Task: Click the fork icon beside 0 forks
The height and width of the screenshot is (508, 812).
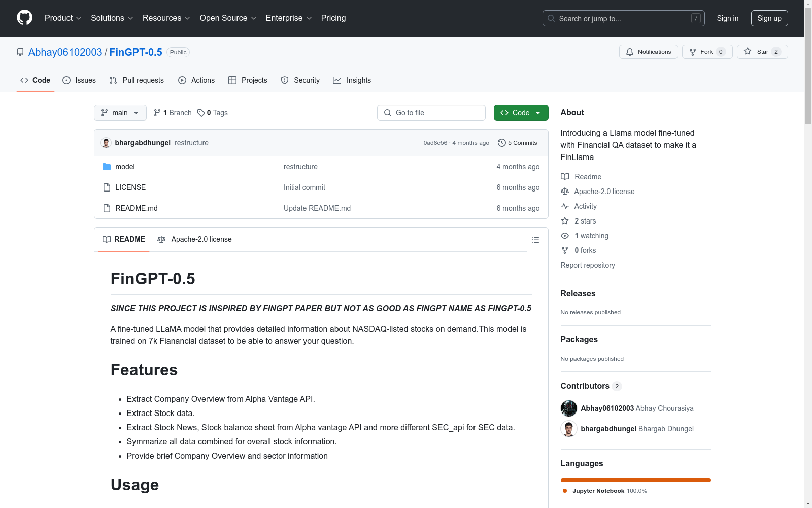Action: (565, 250)
